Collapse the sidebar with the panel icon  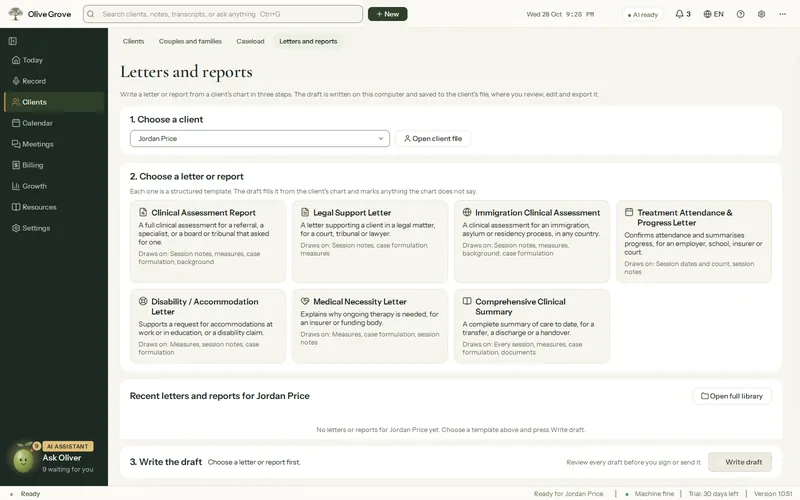point(13,41)
